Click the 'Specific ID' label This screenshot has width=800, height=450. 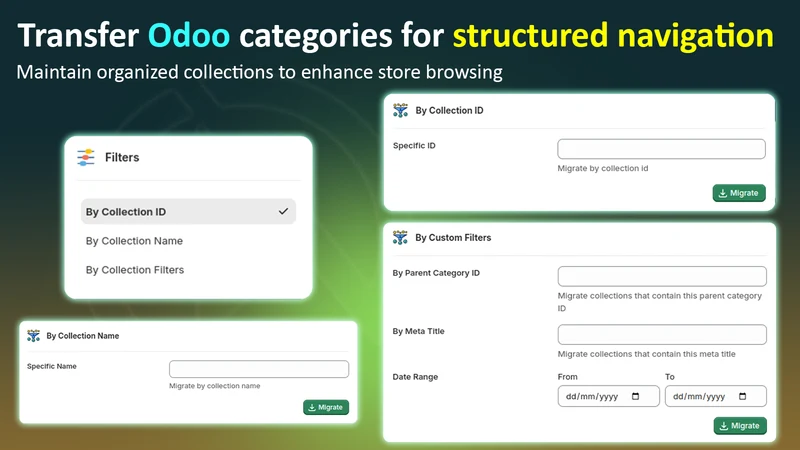click(x=414, y=145)
